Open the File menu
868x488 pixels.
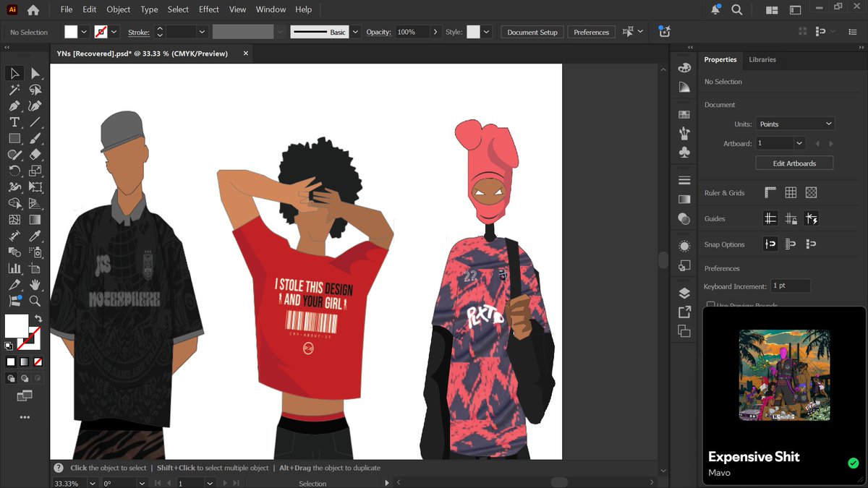[x=67, y=9]
